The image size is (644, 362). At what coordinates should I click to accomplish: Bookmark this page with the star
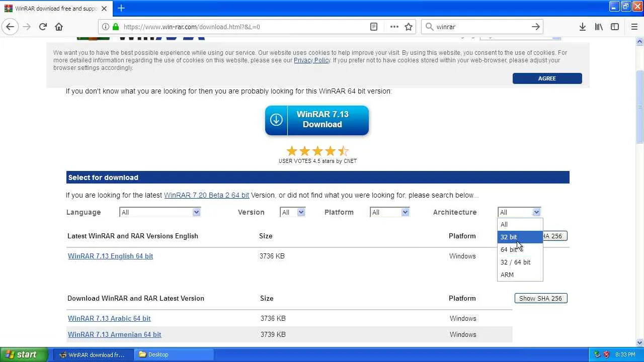tap(409, 27)
